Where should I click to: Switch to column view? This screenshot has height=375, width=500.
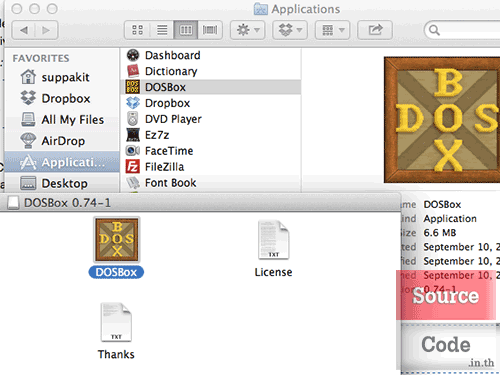click(x=186, y=30)
